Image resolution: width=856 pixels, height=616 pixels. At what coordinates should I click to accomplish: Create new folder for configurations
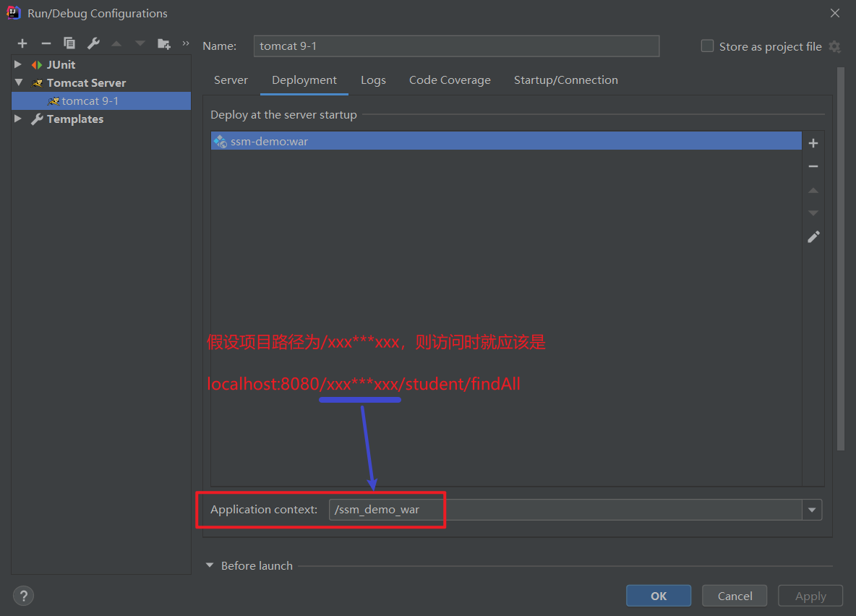point(164,43)
